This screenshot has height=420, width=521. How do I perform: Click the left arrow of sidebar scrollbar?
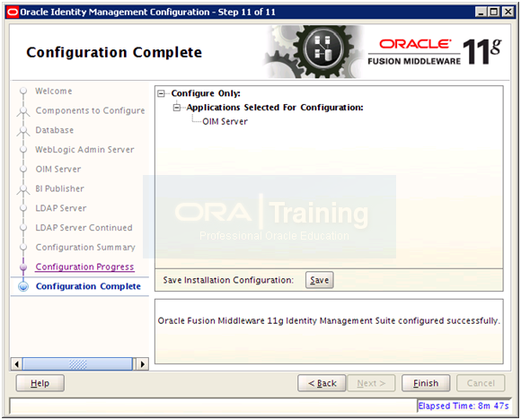(16, 364)
